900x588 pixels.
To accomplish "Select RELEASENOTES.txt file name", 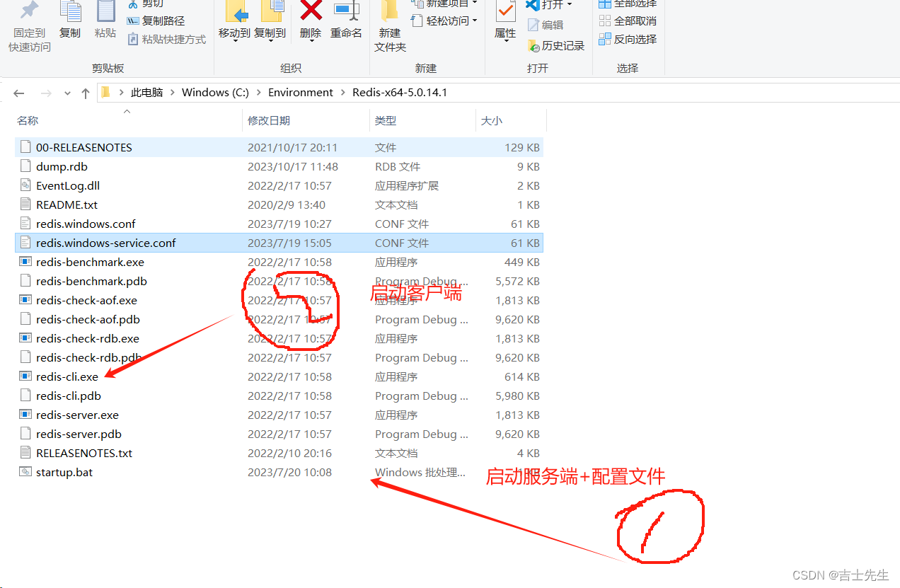I will tap(84, 454).
